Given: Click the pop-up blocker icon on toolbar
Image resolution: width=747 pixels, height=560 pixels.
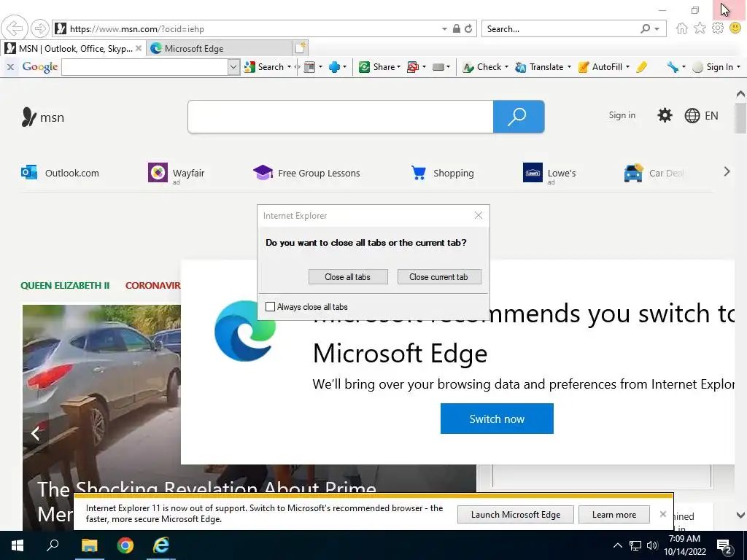Looking at the screenshot, I should click(413, 67).
